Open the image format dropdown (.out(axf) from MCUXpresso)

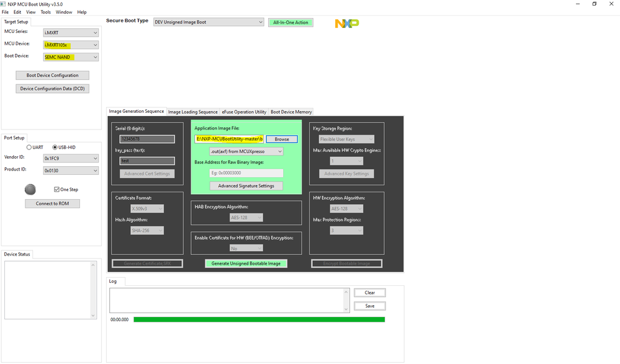tap(246, 151)
